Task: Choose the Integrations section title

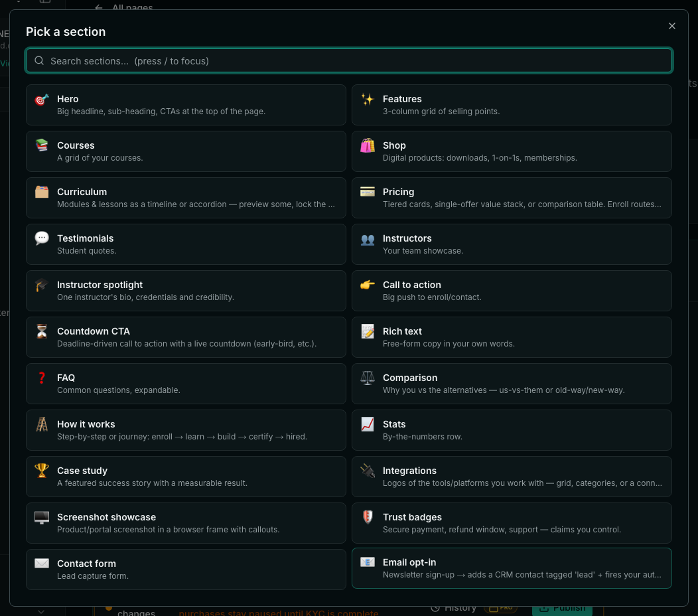Action: tap(409, 471)
